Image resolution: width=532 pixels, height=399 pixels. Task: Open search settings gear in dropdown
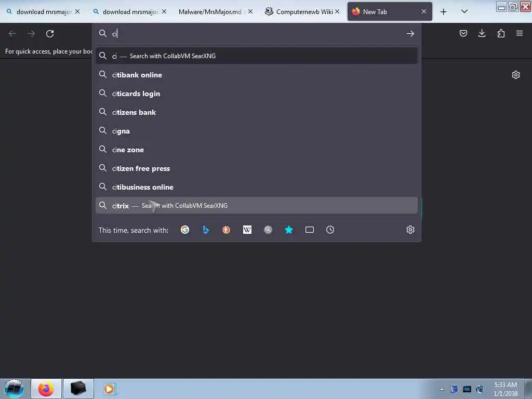[x=410, y=230]
